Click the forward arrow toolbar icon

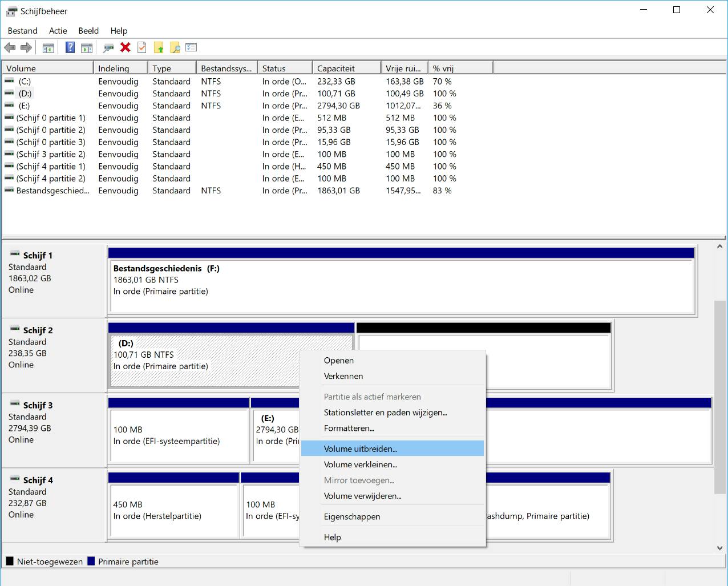tap(26, 48)
